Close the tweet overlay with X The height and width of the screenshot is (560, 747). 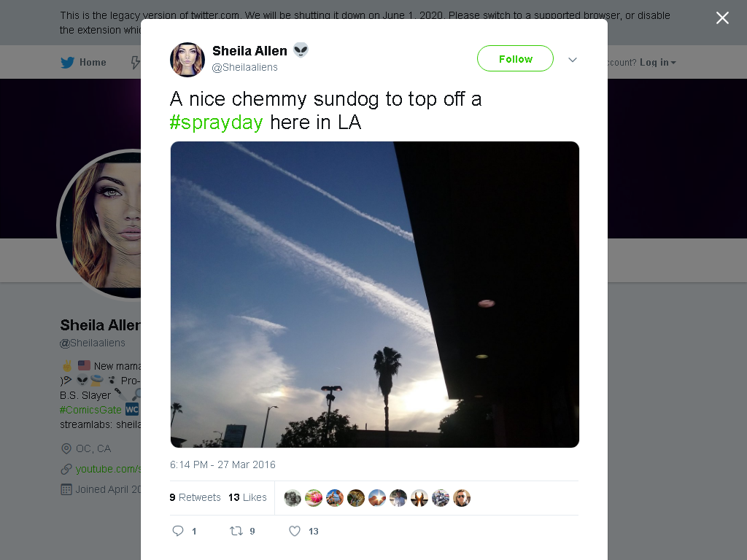722,18
